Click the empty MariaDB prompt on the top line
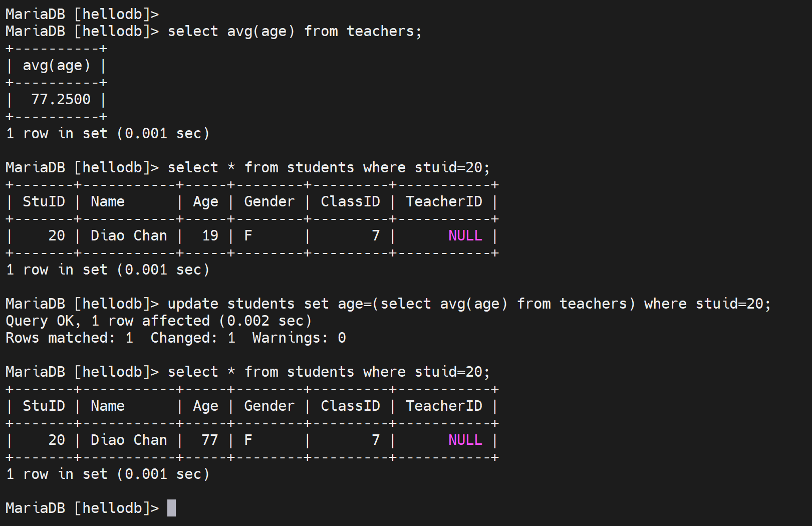Viewport: 812px width, 526px height. click(x=82, y=14)
